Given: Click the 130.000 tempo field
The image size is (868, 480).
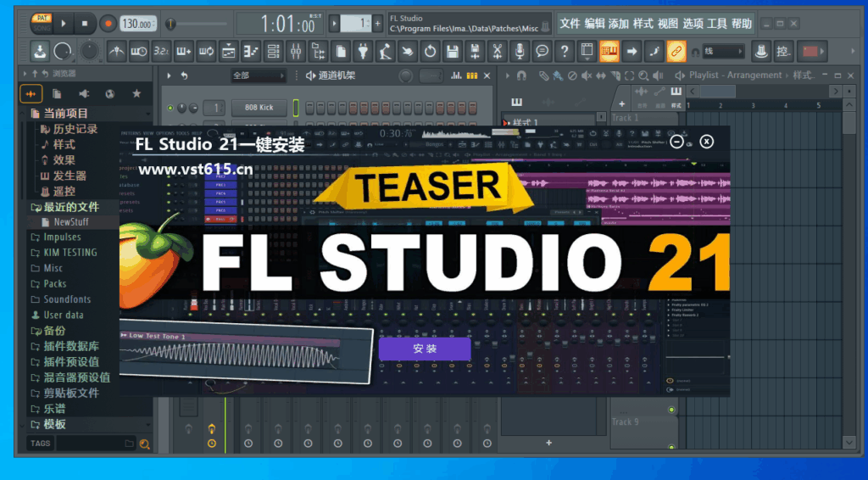Looking at the screenshot, I should pyautogui.click(x=138, y=24).
